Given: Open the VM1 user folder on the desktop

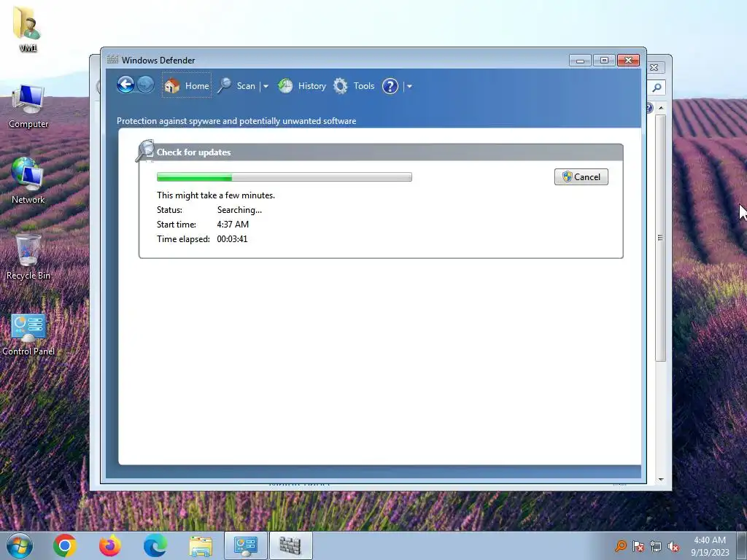Looking at the screenshot, I should (x=28, y=28).
